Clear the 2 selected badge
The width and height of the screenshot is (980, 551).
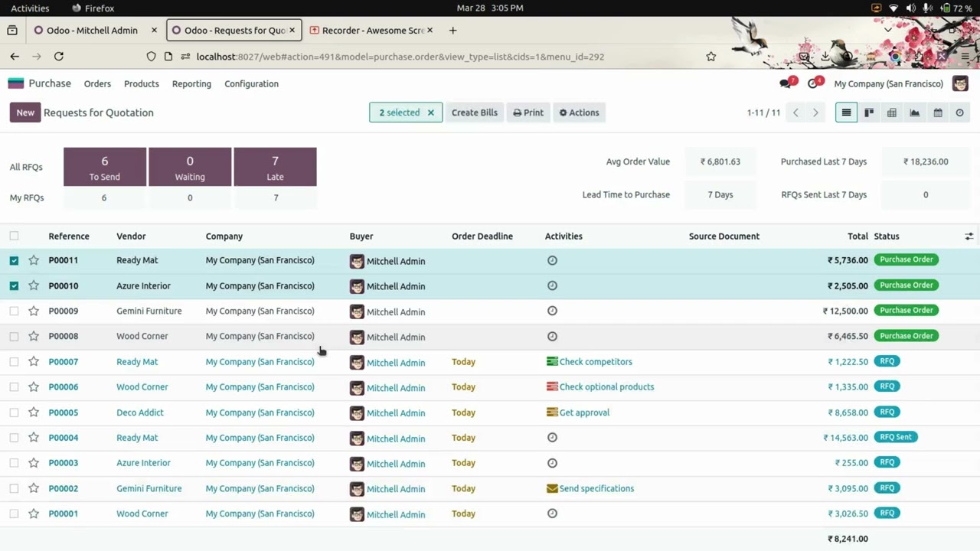[x=430, y=112]
